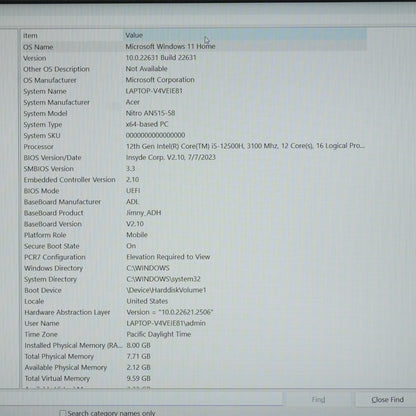Select Installed Physical Memory row

(193, 345)
